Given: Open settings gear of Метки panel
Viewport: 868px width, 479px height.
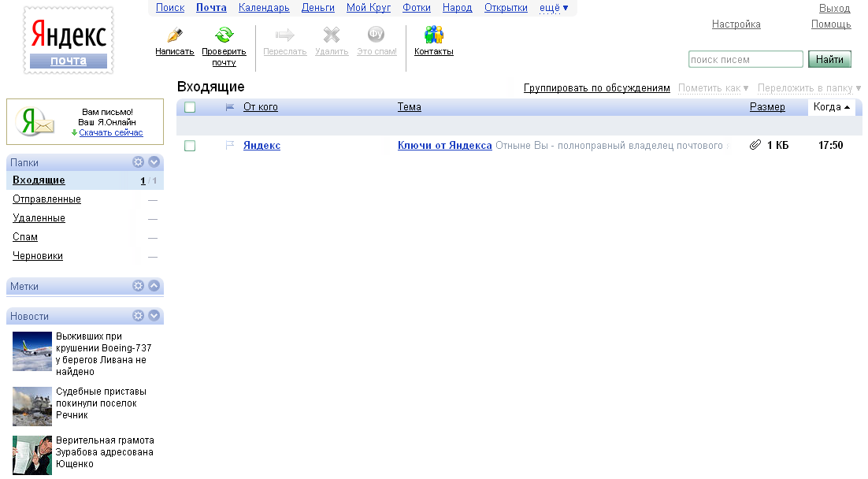Looking at the screenshot, I should click(138, 286).
